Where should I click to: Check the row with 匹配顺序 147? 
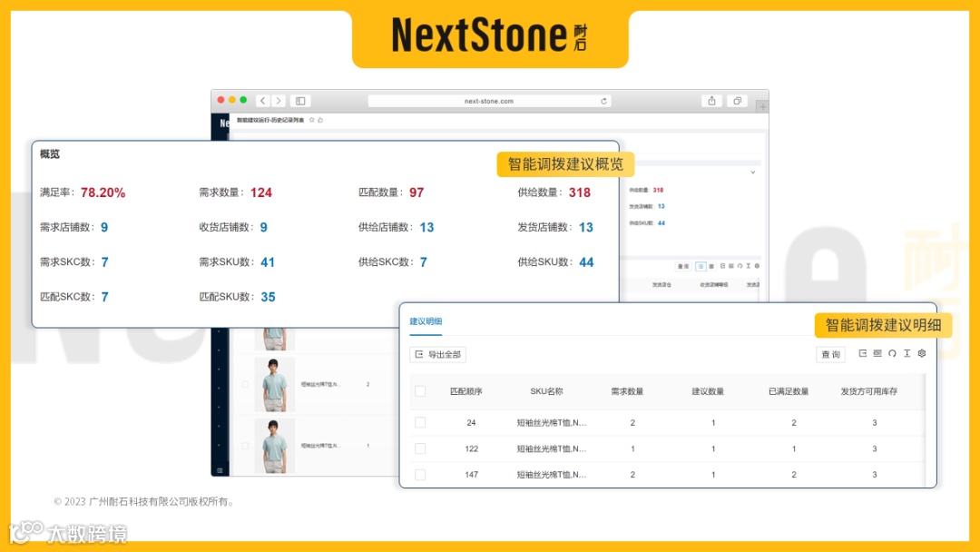click(x=421, y=475)
